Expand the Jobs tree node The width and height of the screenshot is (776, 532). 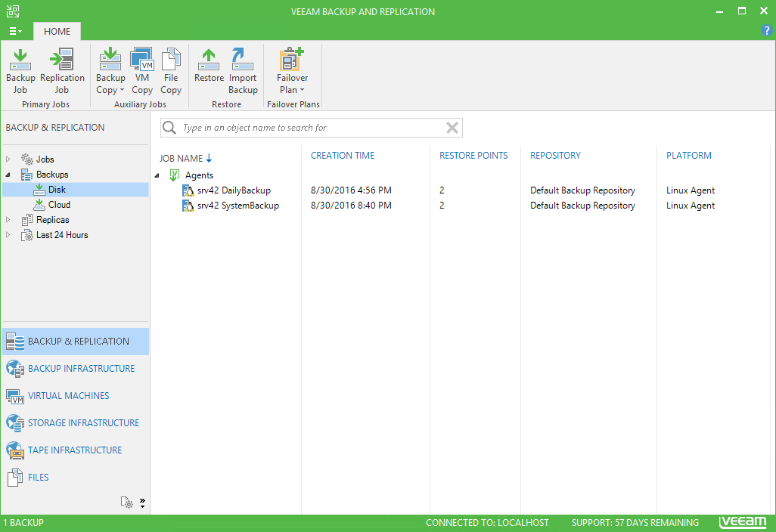click(x=8, y=159)
